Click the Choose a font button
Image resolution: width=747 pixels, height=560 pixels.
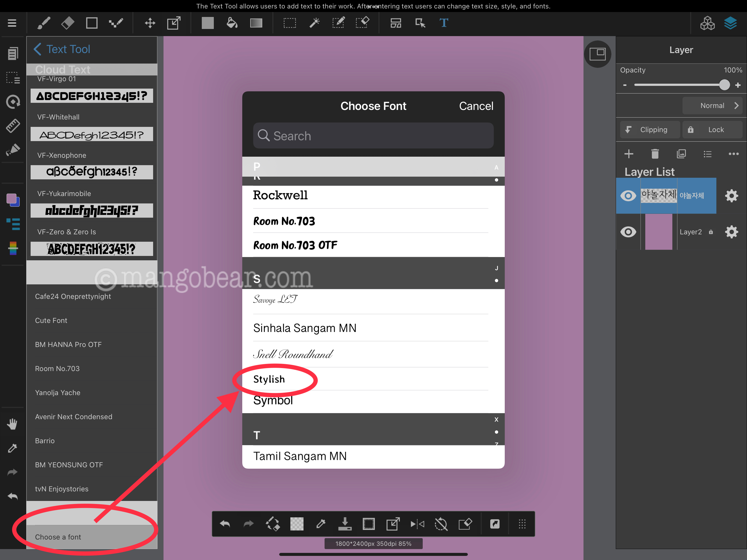tap(58, 537)
